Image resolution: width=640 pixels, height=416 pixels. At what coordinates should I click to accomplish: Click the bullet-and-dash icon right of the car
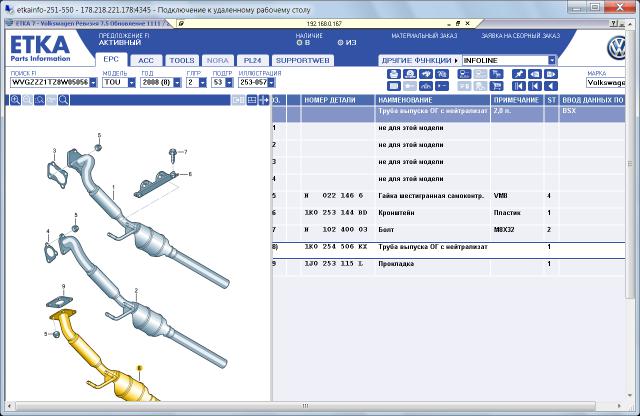(x=442, y=86)
